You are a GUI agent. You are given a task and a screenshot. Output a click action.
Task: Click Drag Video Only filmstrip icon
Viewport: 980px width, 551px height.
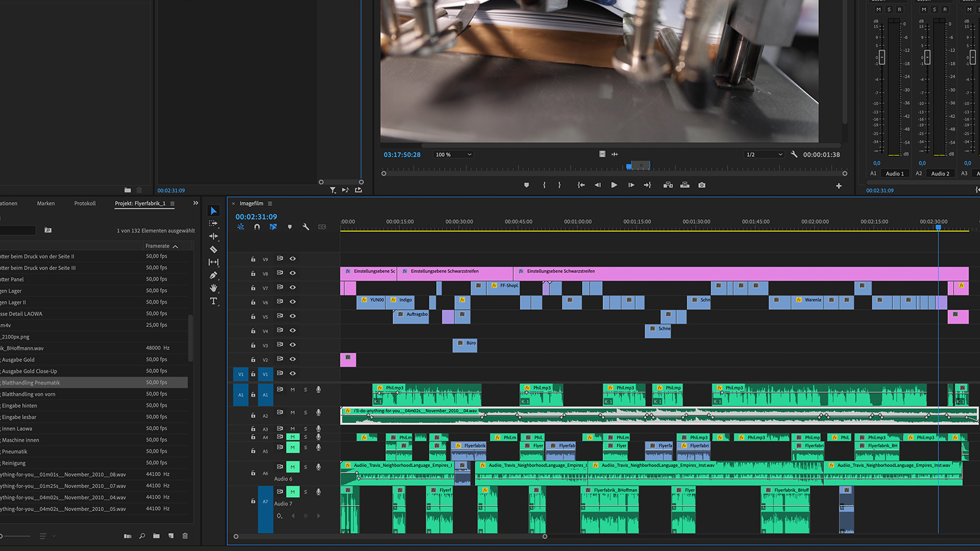tap(602, 154)
